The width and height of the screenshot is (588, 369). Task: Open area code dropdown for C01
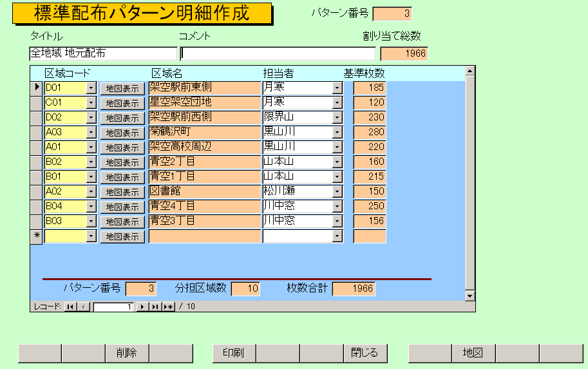tap(91, 103)
